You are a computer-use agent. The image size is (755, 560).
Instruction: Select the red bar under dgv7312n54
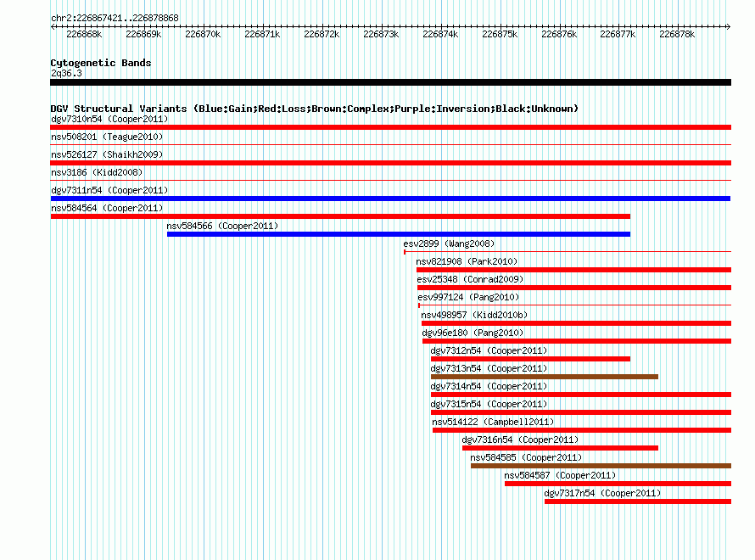pos(530,359)
